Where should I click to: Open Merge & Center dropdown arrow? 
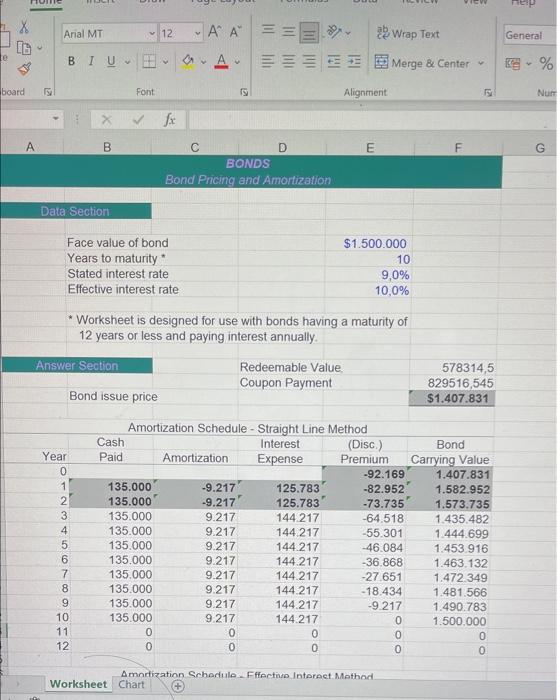click(x=481, y=63)
